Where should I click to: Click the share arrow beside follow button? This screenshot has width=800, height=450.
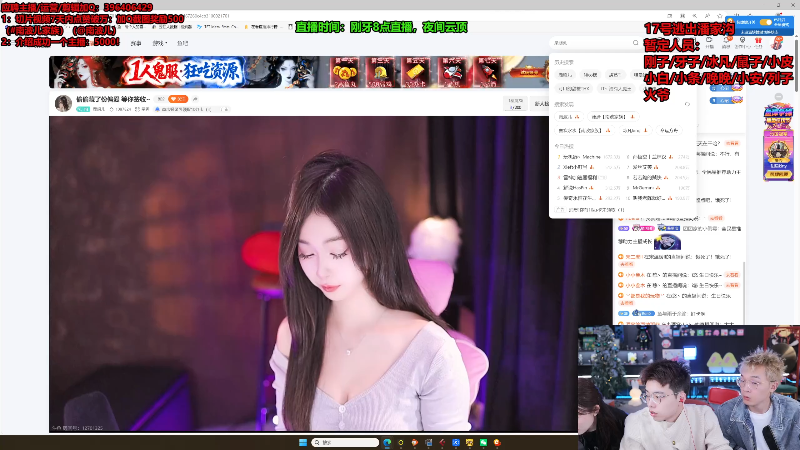(195, 99)
